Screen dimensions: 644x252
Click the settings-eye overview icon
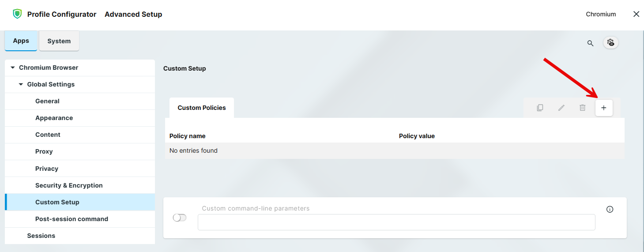(611, 43)
